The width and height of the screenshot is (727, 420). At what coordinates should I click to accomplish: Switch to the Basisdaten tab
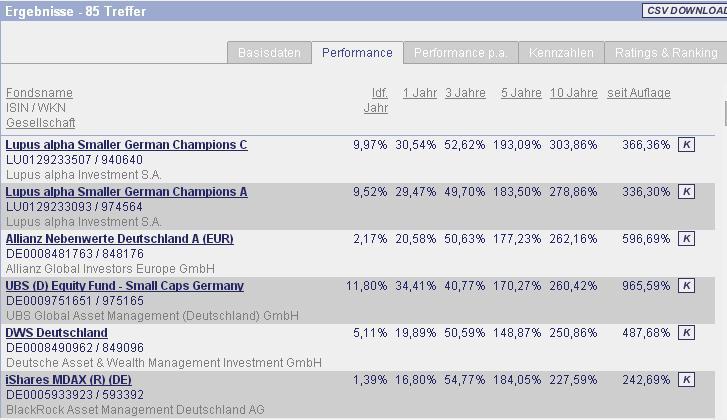(269, 53)
